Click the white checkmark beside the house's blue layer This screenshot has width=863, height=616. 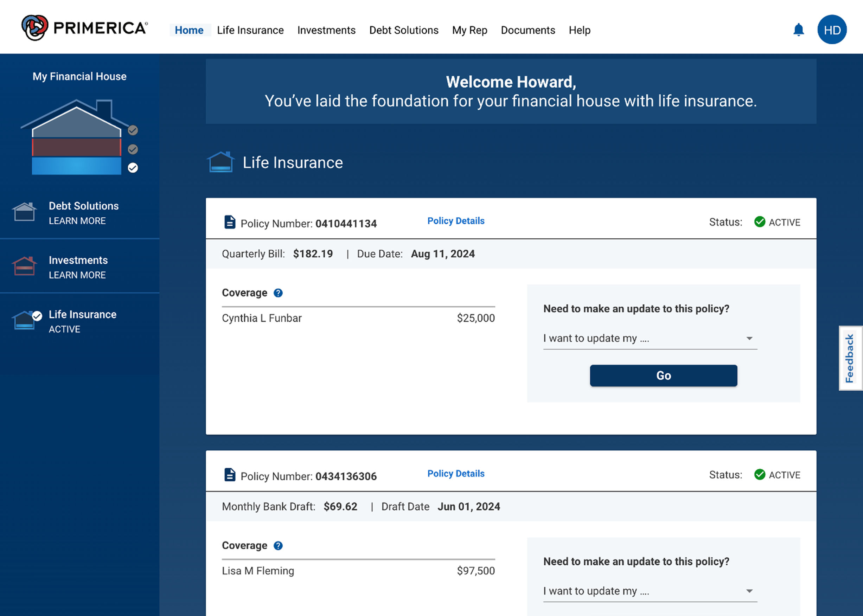(133, 168)
